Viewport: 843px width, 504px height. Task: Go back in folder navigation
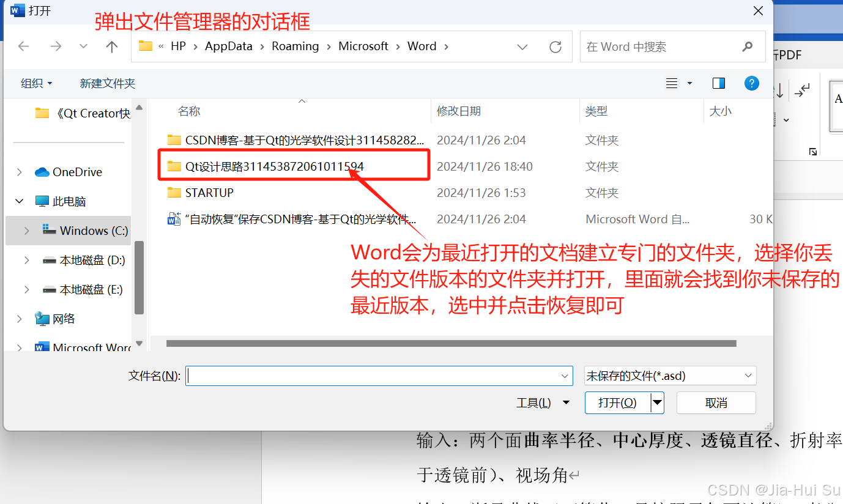coord(24,46)
